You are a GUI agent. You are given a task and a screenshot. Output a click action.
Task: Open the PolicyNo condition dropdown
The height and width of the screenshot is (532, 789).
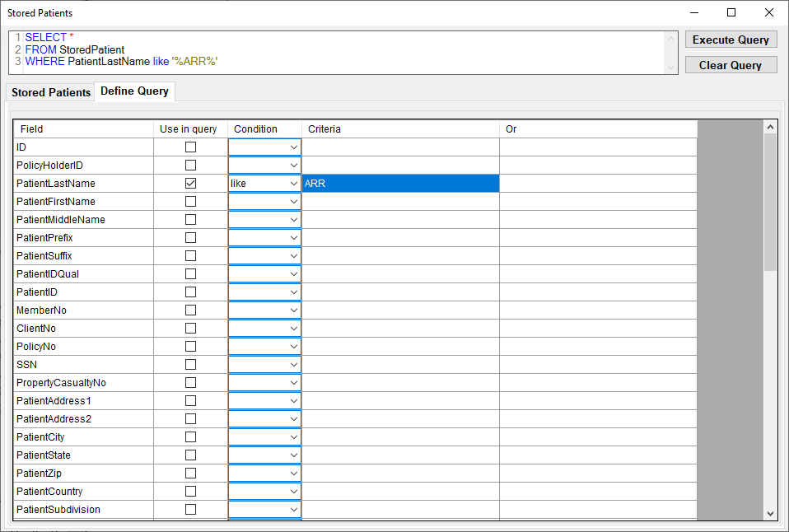pos(264,346)
